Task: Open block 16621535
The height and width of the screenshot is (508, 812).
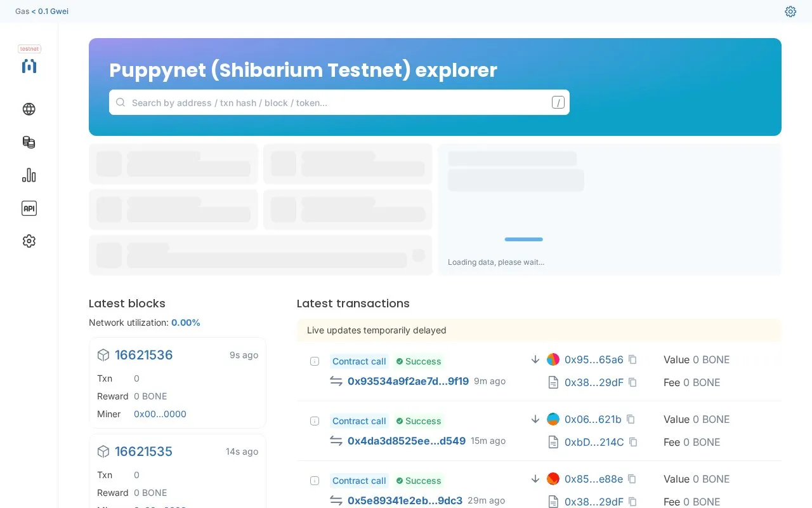Action: click(144, 451)
